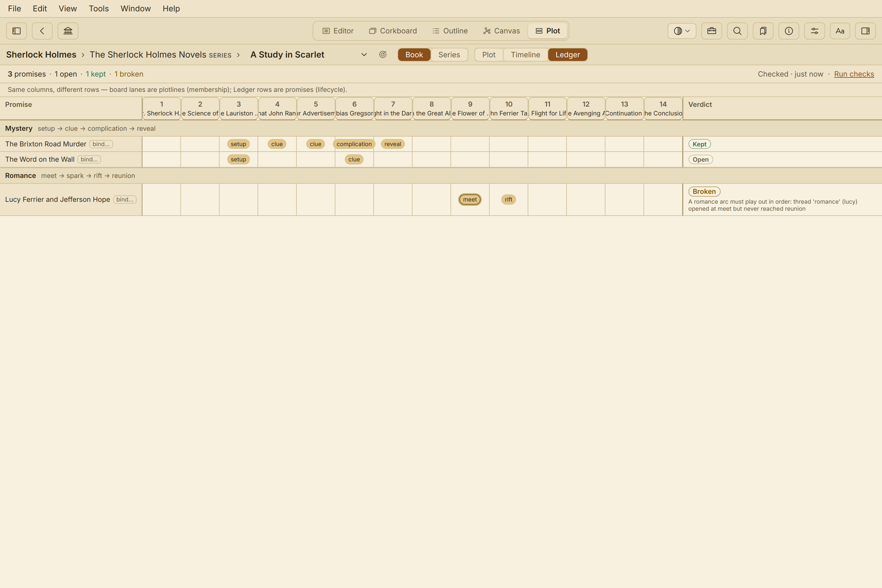Select the Book scope toggle
The width and height of the screenshot is (882, 588).
(414, 55)
